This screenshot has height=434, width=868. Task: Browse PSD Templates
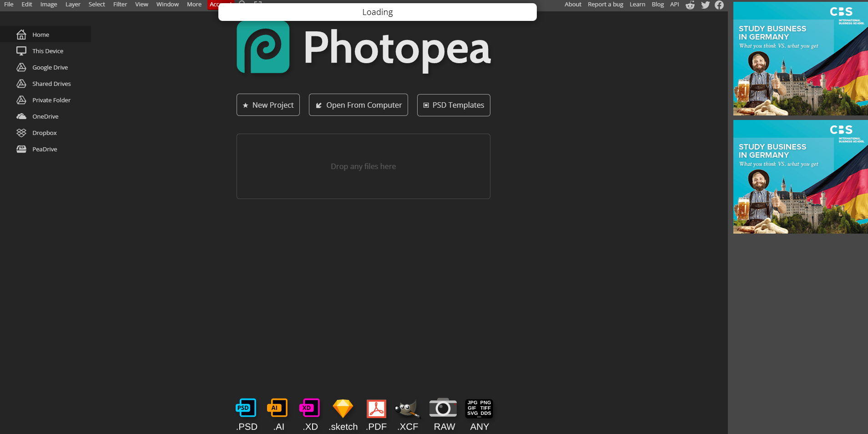click(453, 105)
